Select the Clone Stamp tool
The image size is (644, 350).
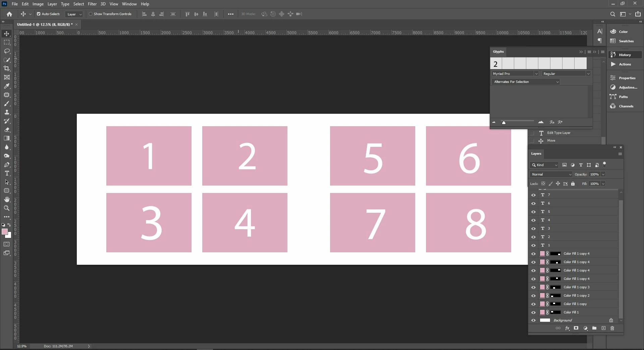point(7,112)
